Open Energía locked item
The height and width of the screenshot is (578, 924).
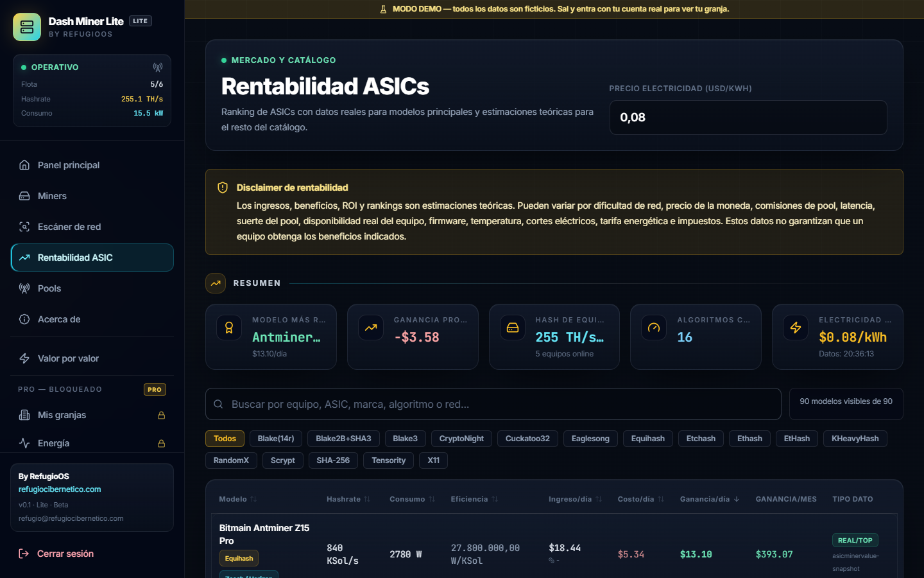[x=92, y=443]
